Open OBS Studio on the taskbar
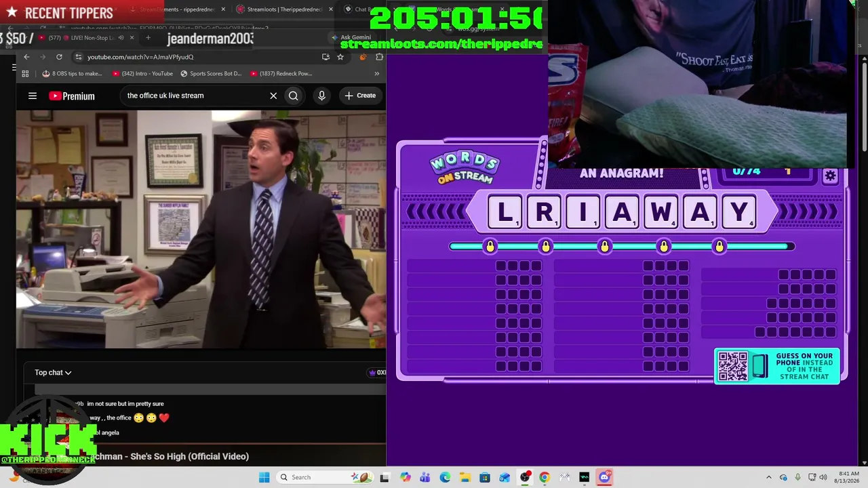868x488 pixels. point(525,477)
